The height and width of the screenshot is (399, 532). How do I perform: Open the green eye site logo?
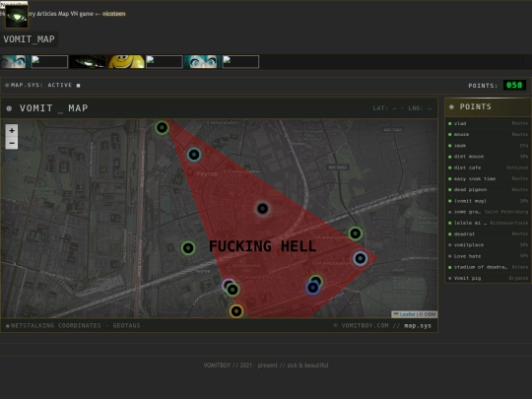[x=17, y=17]
